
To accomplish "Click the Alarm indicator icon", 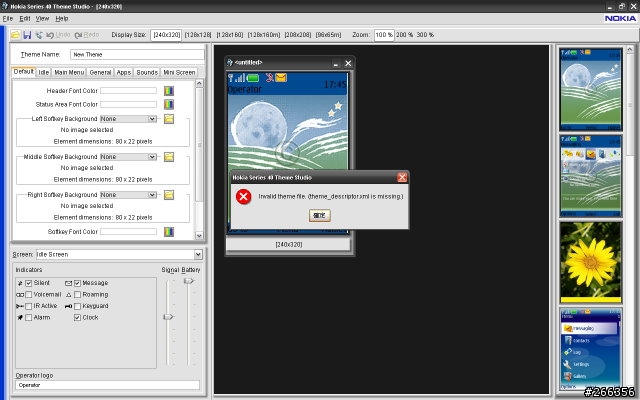I will [20, 318].
